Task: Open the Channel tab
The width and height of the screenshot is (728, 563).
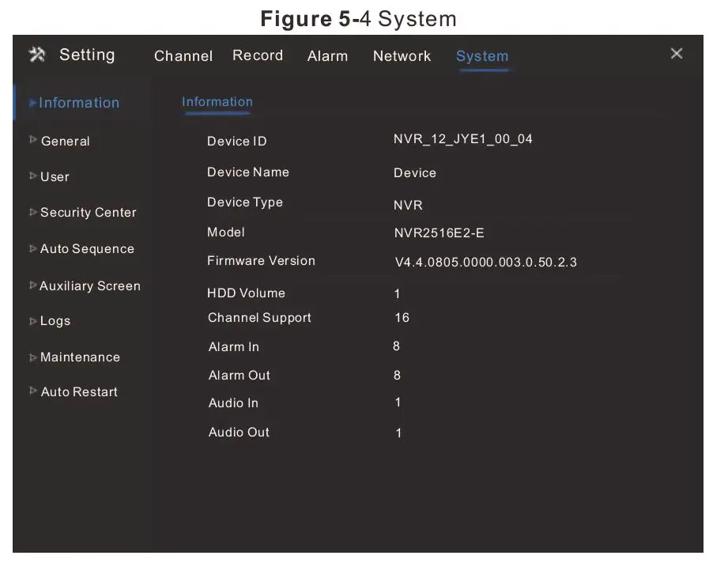Action: (x=183, y=56)
